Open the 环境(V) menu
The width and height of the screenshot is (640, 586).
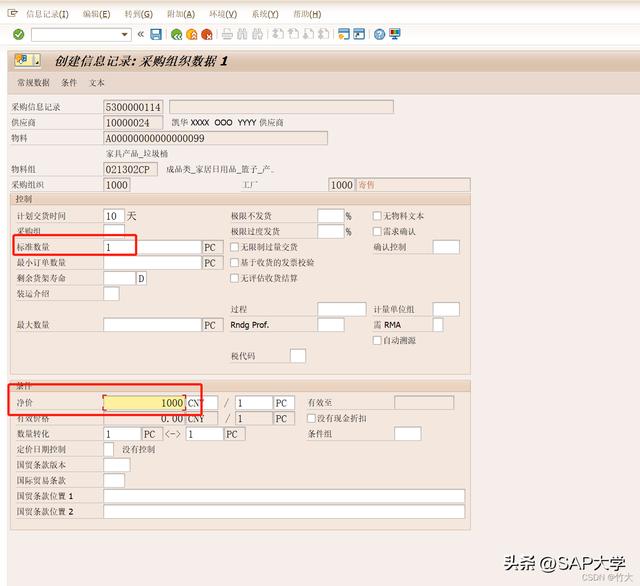click(223, 14)
